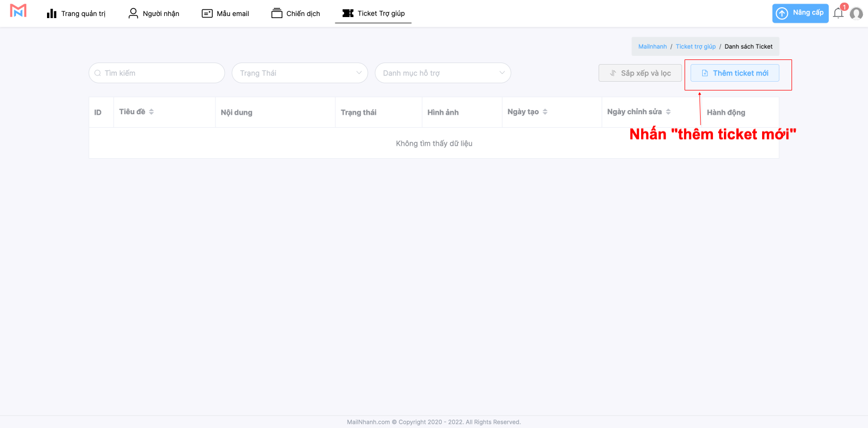Click the upgrade arrow icon in Nâng cấp
The height and width of the screenshot is (428, 868).
click(782, 13)
